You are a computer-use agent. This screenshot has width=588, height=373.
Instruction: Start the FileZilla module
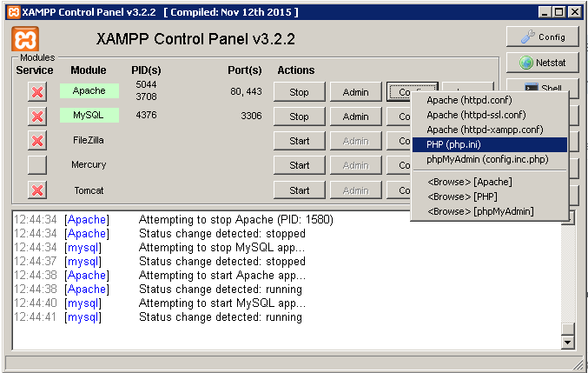[x=299, y=141]
